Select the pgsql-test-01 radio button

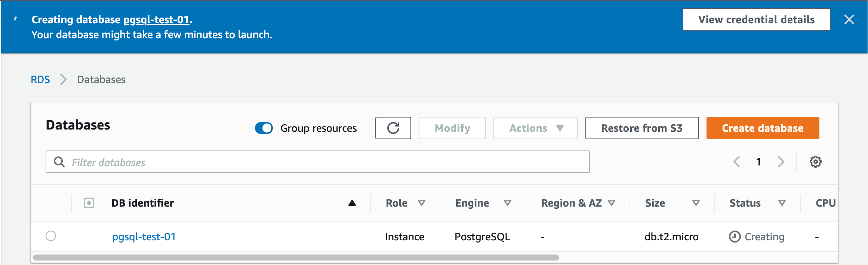51,236
